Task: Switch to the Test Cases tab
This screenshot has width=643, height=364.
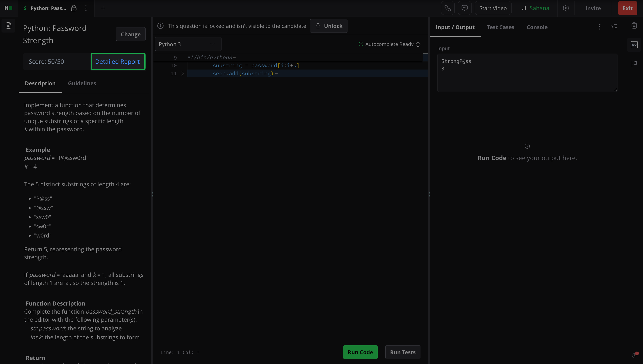Action: (x=500, y=27)
